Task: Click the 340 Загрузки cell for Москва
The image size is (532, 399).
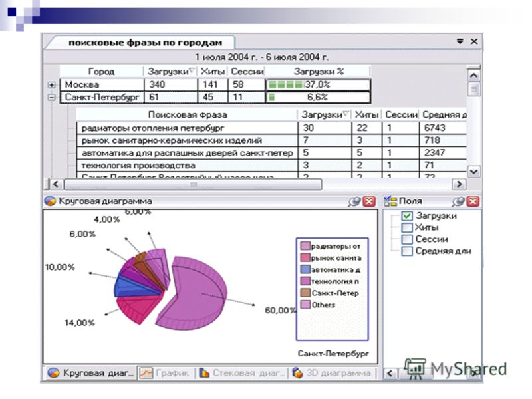Action: coord(171,85)
